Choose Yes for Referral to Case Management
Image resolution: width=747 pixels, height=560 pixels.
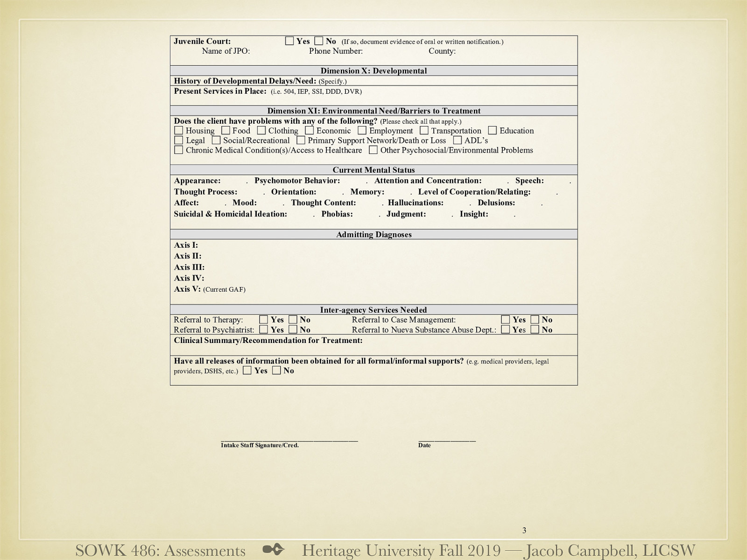(x=506, y=320)
